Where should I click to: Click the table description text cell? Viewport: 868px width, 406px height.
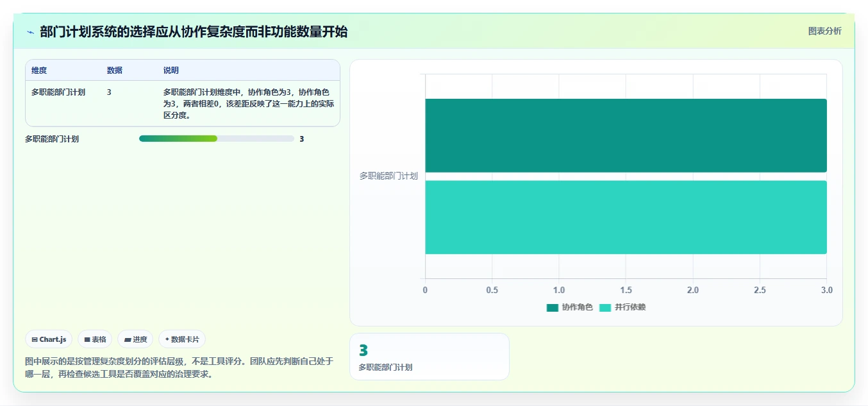pos(247,104)
